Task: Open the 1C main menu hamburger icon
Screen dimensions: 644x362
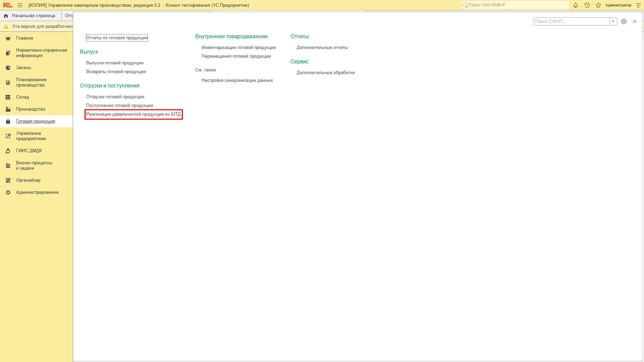Action: coord(20,5)
